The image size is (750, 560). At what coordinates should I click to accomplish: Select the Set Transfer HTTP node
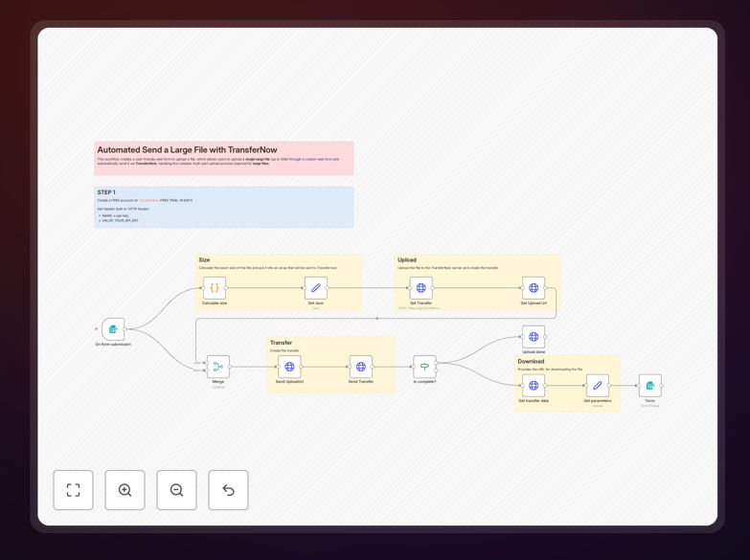click(x=420, y=288)
